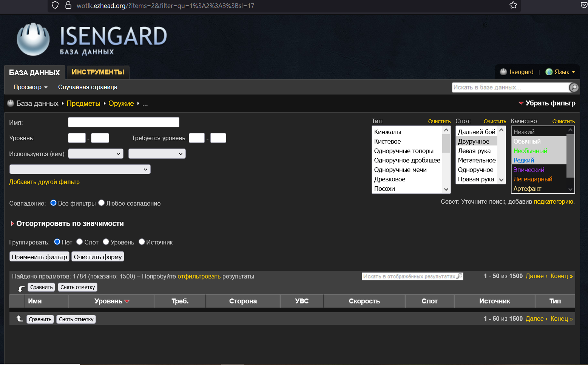Click the shield icon in address bar
This screenshot has width=588, height=365.
tap(55, 5)
